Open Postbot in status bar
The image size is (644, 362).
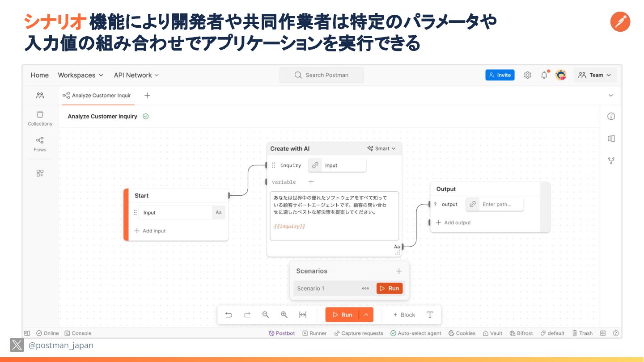coord(282,333)
